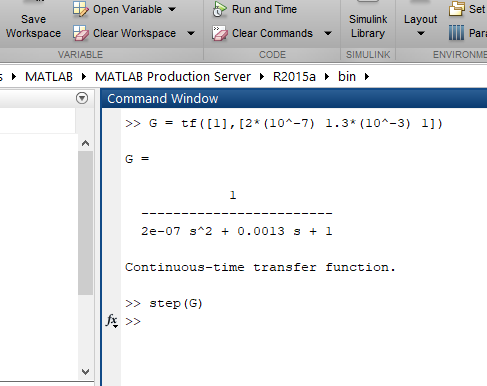
Task: Expand the path arrow after bin
Action: (x=367, y=77)
